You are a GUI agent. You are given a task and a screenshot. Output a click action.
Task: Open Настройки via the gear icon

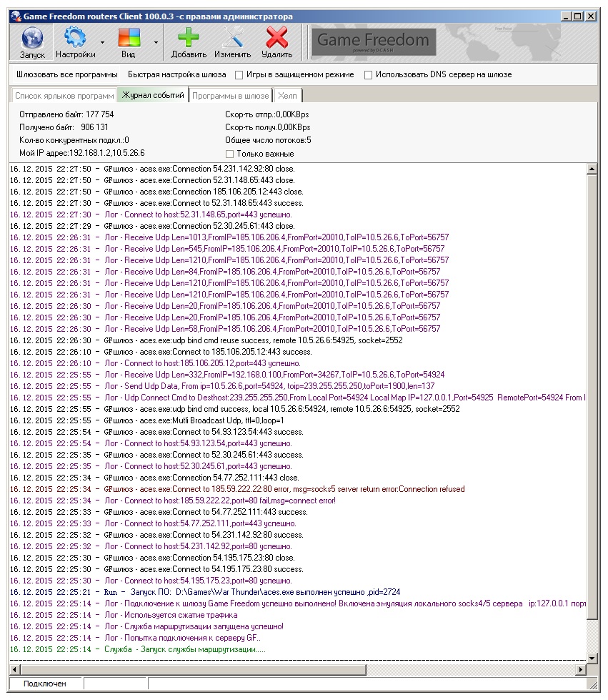[x=74, y=37]
